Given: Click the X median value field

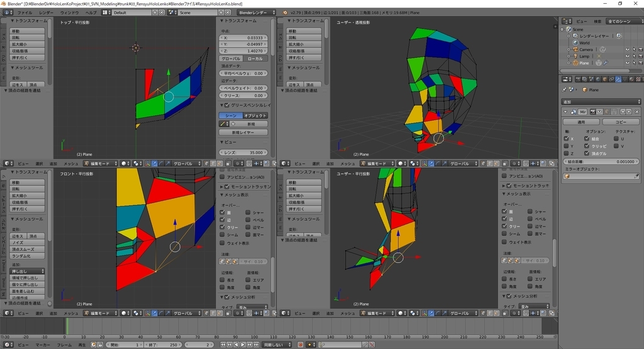Looking at the screenshot, I should [x=243, y=38].
